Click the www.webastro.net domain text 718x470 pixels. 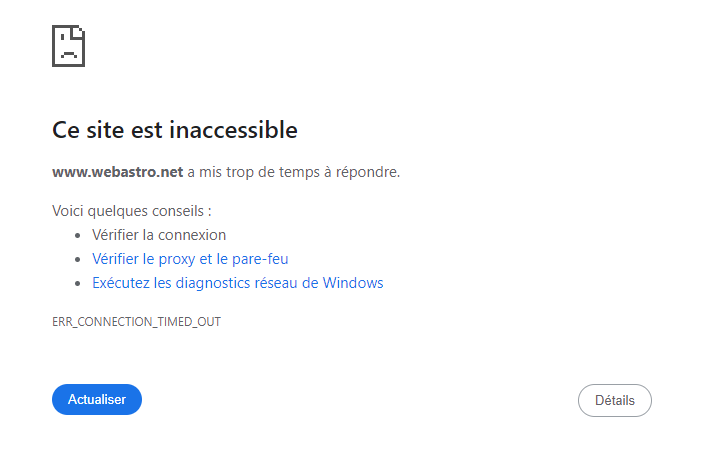click(x=117, y=172)
